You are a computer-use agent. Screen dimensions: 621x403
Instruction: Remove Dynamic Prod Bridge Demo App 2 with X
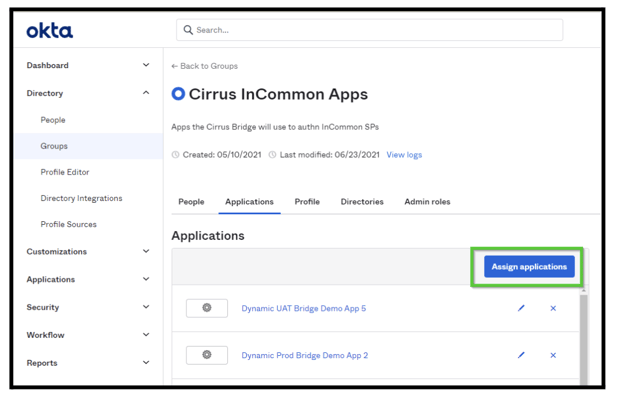(x=553, y=355)
